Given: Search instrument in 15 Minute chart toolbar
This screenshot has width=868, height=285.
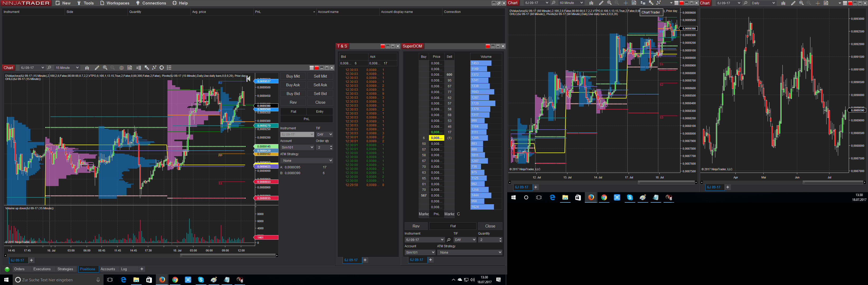Looking at the screenshot, I should (x=49, y=68).
